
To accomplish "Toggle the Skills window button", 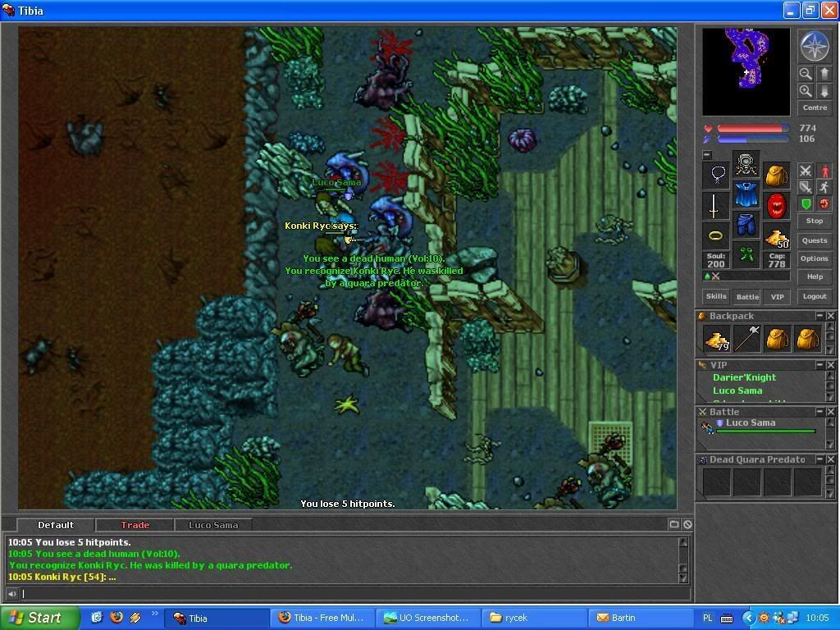I will click(716, 296).
